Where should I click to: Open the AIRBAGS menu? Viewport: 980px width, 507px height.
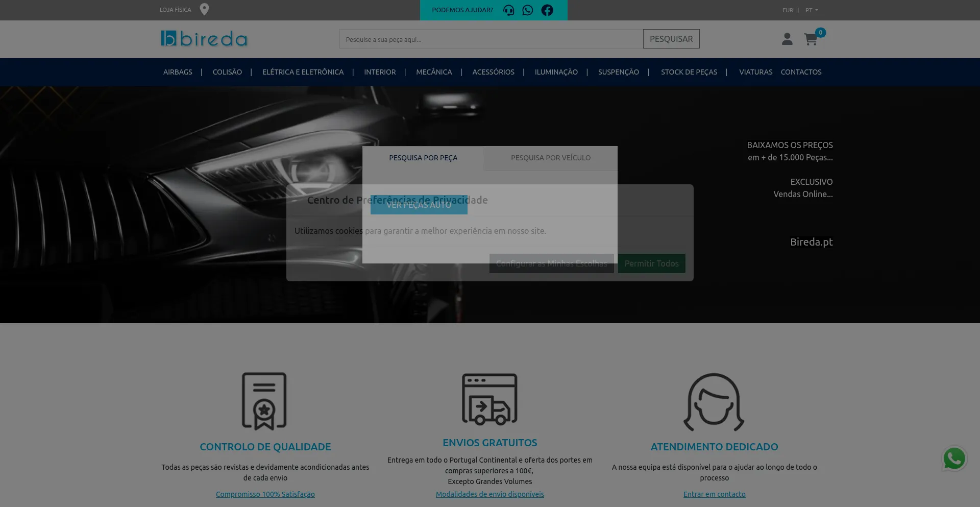pyautogui.click(x=178, y=72)
